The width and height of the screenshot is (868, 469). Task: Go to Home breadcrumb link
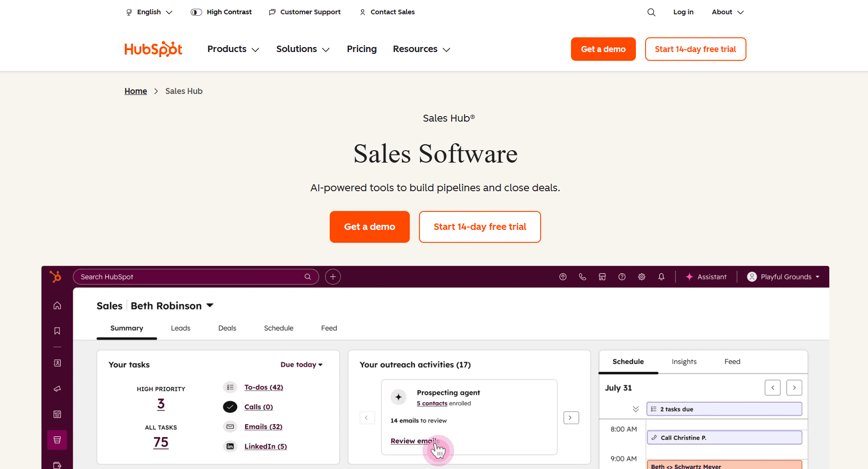point(136,91)
